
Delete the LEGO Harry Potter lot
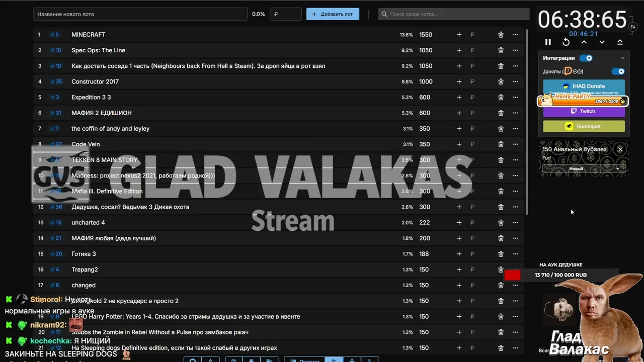click(501, 317)
